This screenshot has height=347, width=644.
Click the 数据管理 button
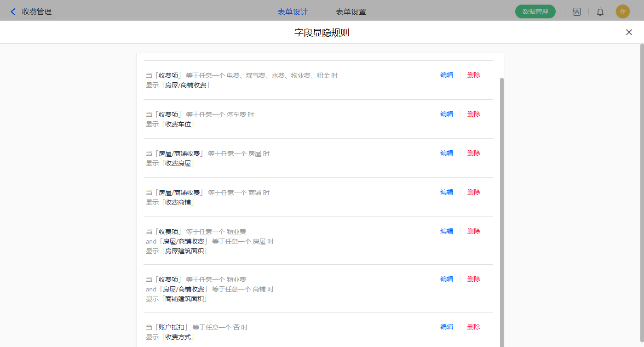pos(535,12)
